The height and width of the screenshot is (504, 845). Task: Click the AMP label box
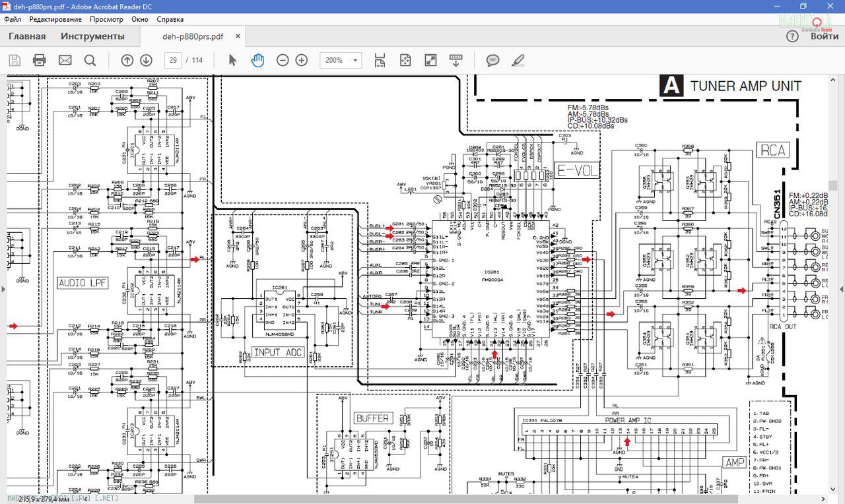coord(735,463)
